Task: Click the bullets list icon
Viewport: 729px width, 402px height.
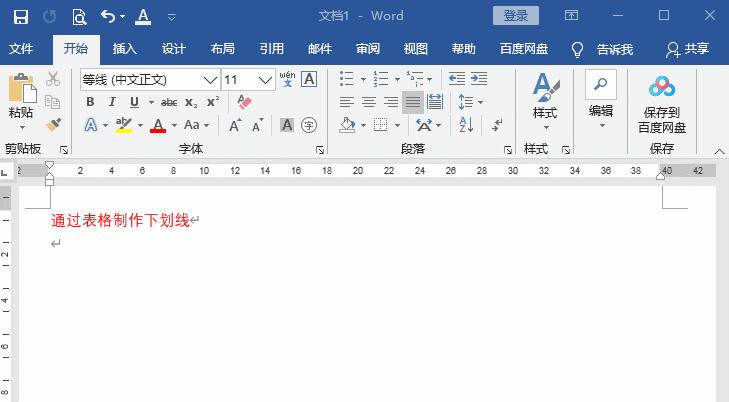Action: click(x=347, y=79)
